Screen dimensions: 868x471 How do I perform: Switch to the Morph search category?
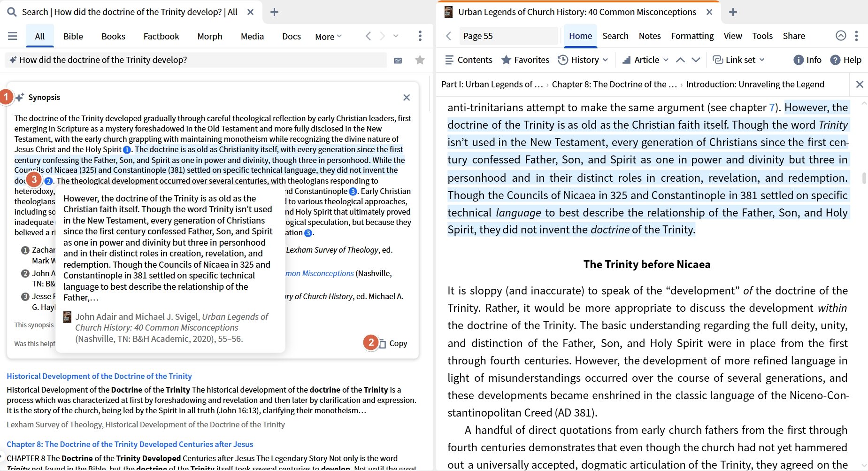click(210, 36)
